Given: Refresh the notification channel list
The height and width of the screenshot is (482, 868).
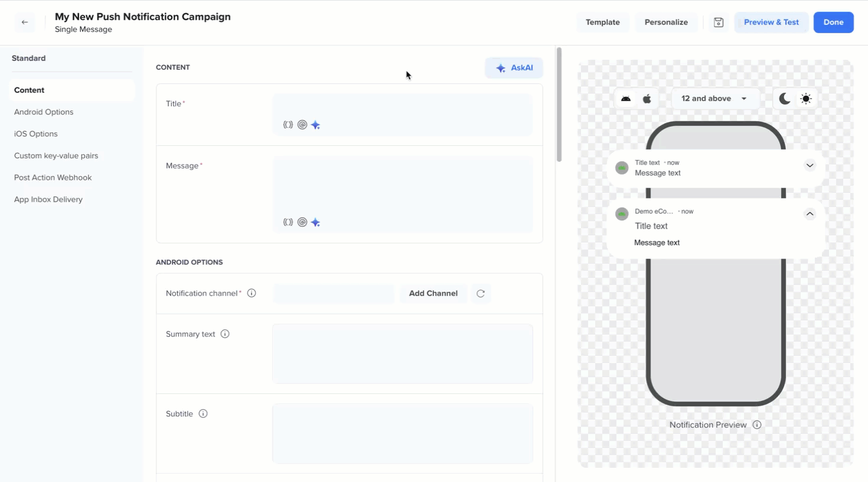Looking at the screenshot, I should point(481,294).
